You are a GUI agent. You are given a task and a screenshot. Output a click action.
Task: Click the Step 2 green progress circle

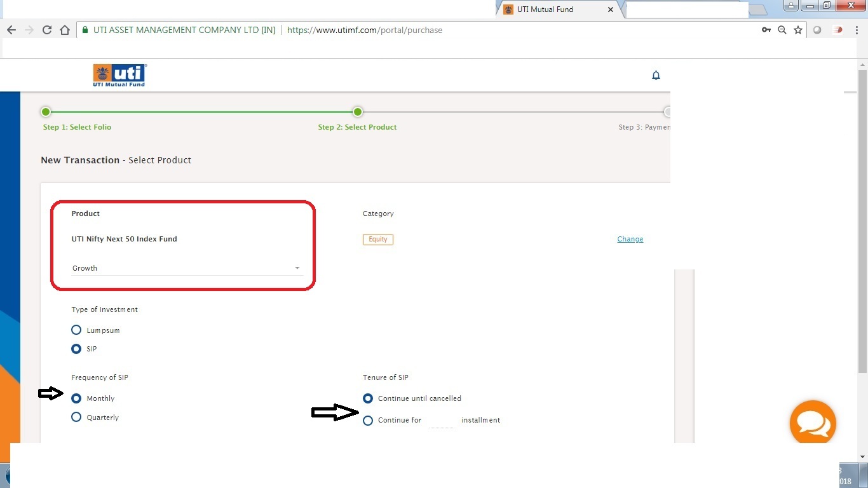click(358, 112)
